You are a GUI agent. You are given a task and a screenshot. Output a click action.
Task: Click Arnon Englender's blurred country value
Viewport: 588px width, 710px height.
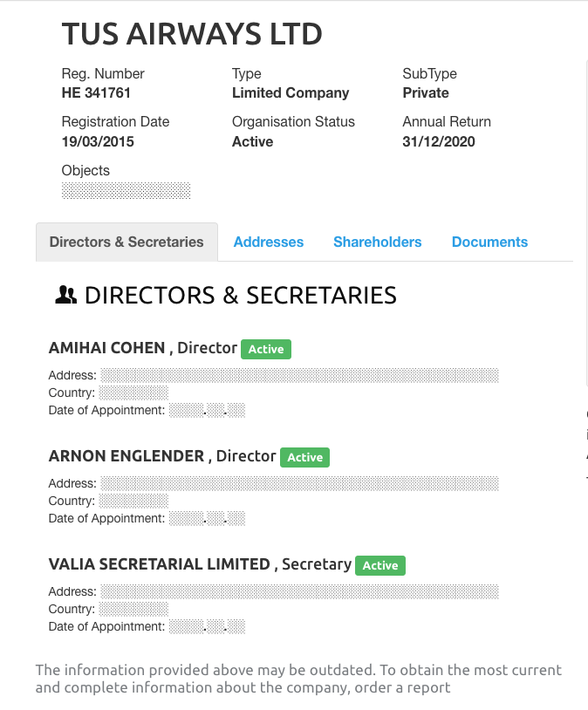tap(133, 501)
